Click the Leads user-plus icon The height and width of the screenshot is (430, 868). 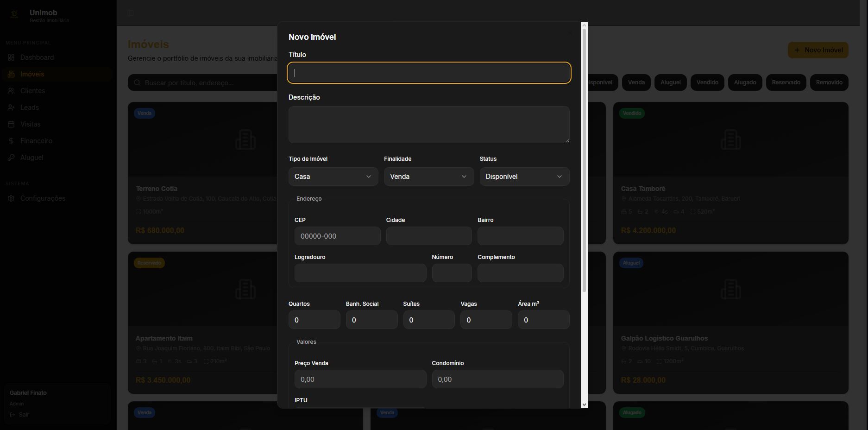tap(11, 107)
